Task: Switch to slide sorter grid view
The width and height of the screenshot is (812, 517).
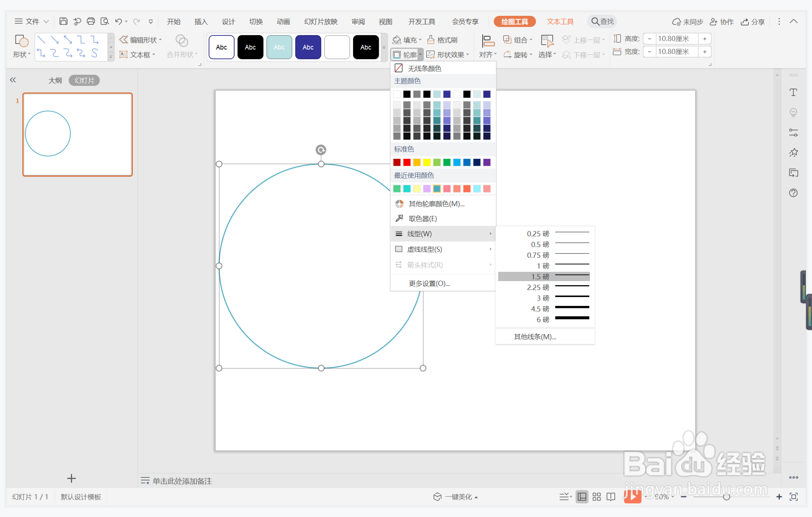Action: [597, 497]
